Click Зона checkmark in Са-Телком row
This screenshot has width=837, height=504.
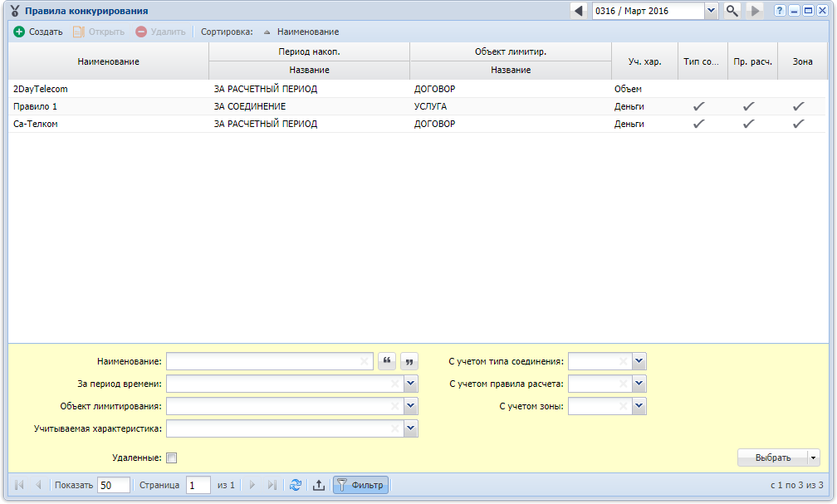click(x=799, y=124)
